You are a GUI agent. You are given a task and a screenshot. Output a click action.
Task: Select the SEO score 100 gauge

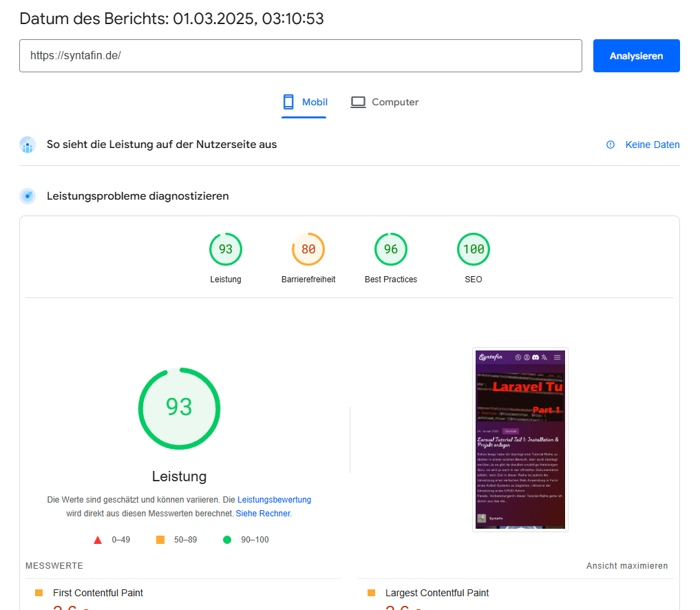[x=474, y=249]
